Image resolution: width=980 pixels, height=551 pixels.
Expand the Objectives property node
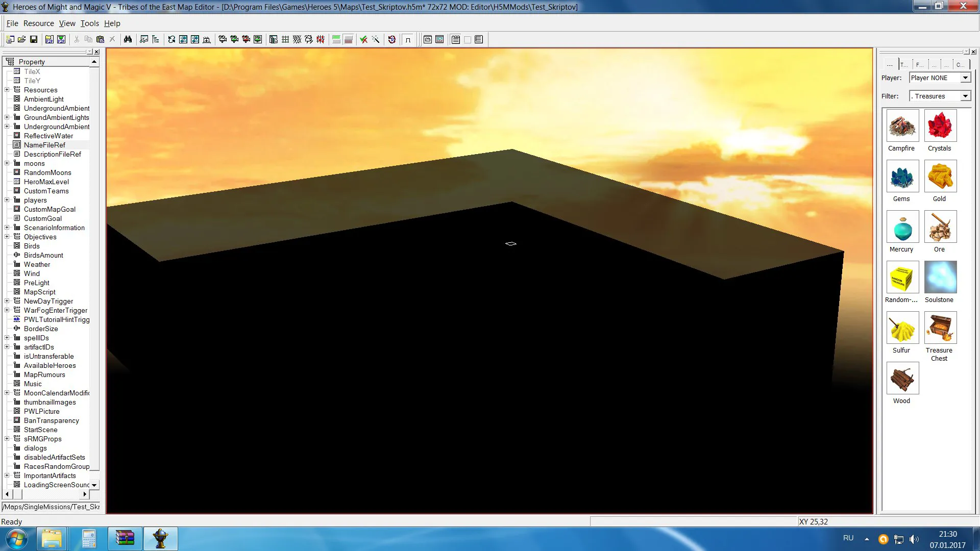pos(7,237)
